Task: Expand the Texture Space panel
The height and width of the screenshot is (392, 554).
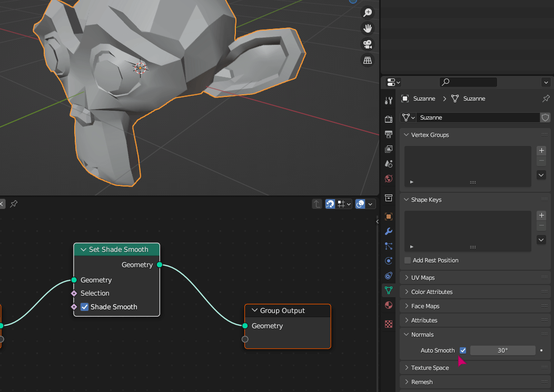Action: point(407,368)
